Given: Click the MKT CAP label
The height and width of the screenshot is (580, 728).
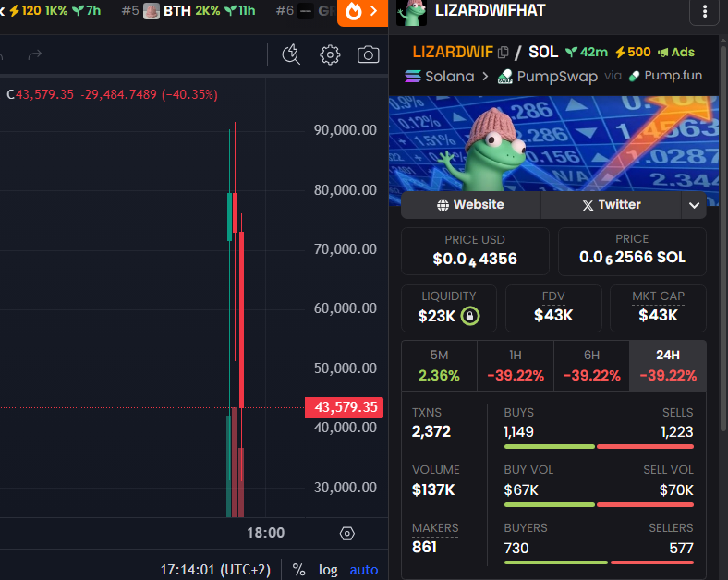Looking at the screenshot, I should pos(658,296).
